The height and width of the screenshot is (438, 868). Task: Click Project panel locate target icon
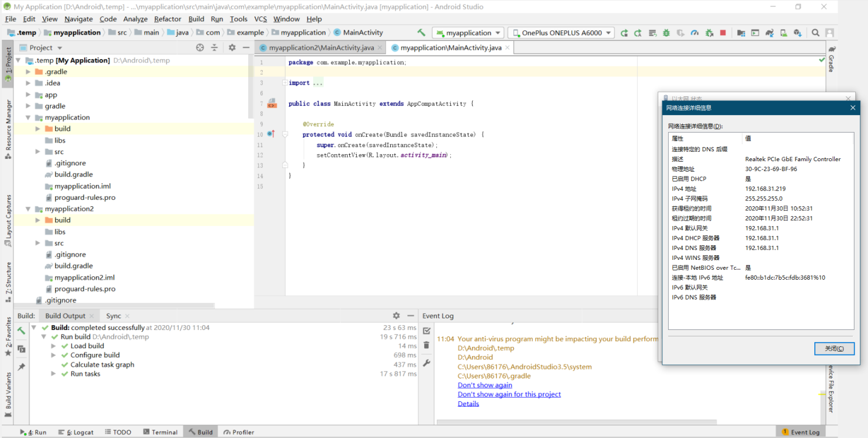point(200,48)
